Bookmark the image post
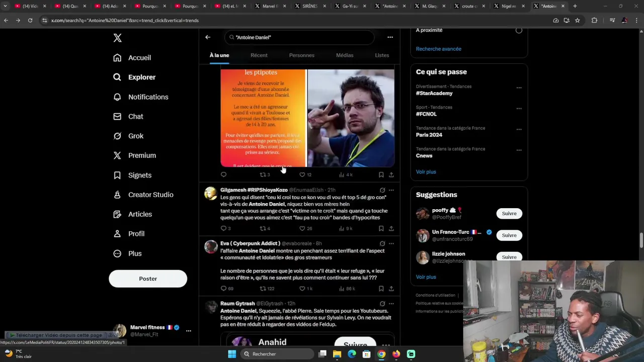The width and height of the screenshot is (644, 362). 381,175
